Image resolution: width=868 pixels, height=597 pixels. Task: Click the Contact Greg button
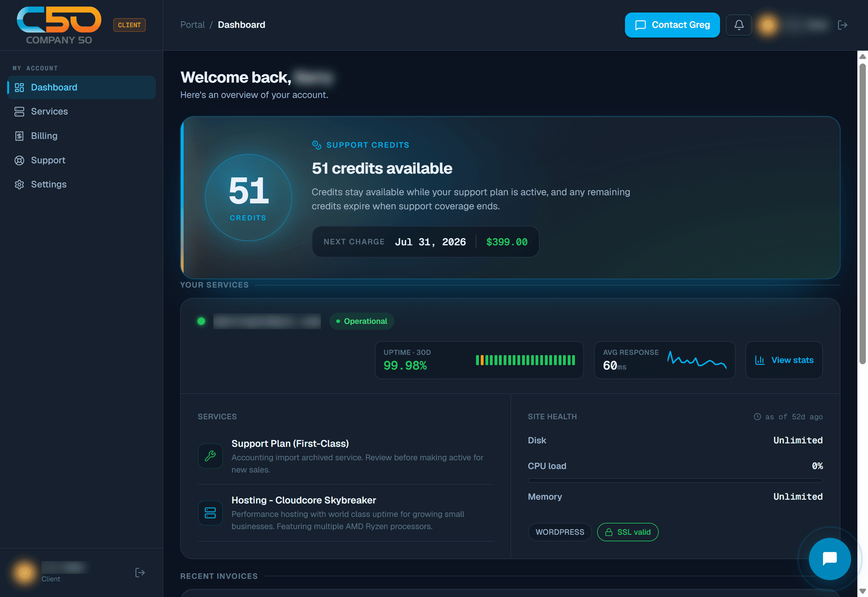672,25
